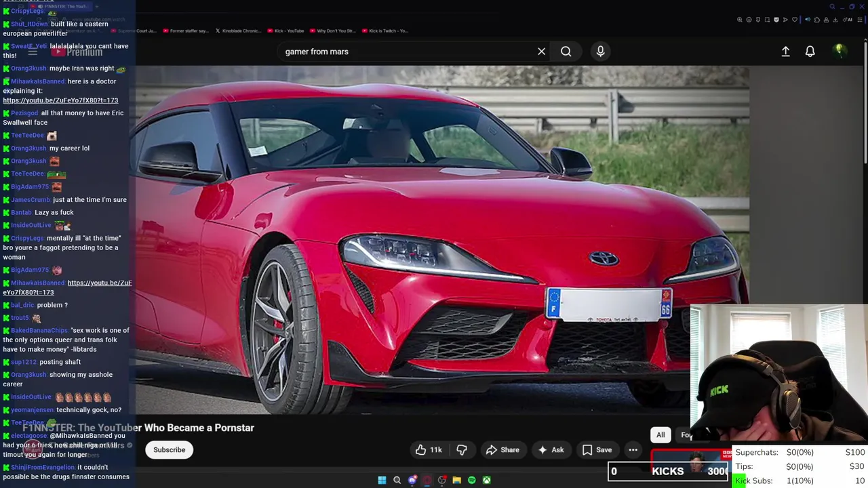The image size is (868, 488).
Task: Open the link under 'here is a doctor explaining it'
Action: pos(60,100)
